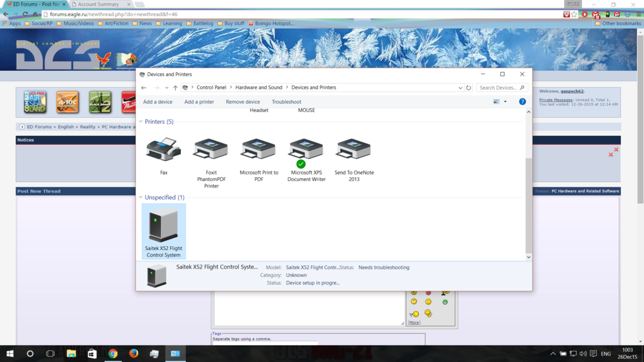The width and height of the screenshot is (644, 362).
Task: Click ENG language indicator in tray
Action: [606, 354]
